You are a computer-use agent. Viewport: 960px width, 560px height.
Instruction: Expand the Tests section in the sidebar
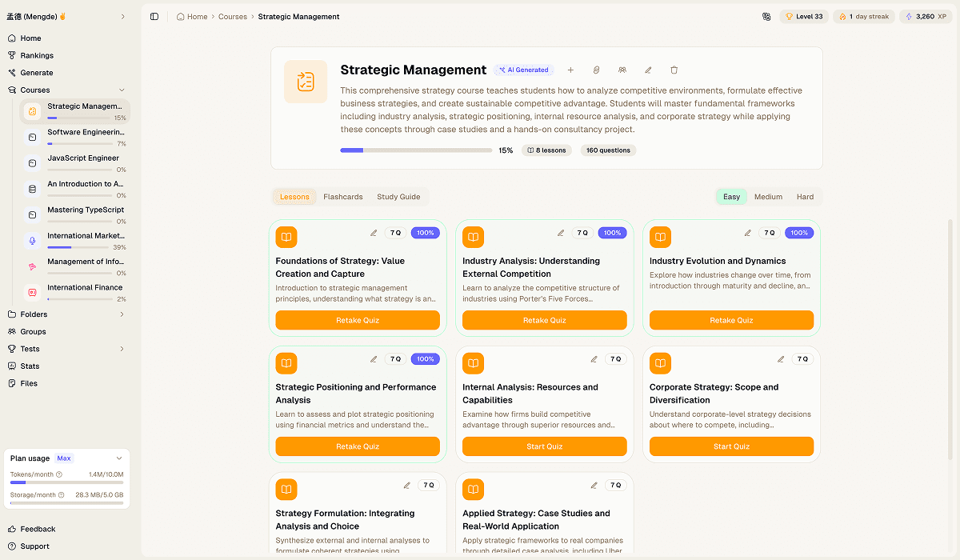coord(121,349)
